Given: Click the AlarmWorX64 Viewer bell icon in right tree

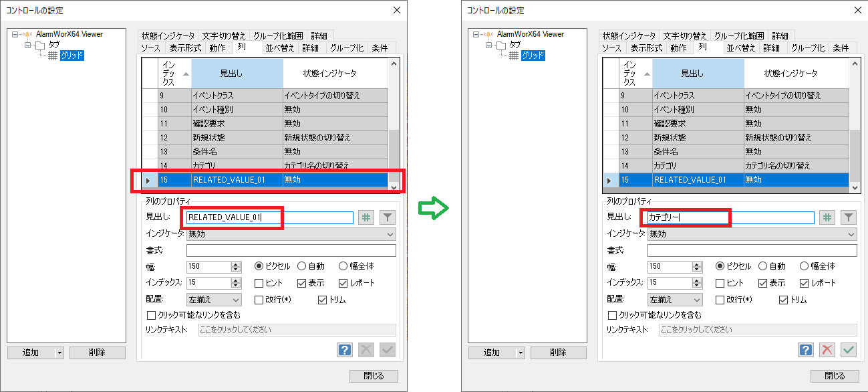Looking at the screenshot, I should [490, 33].
